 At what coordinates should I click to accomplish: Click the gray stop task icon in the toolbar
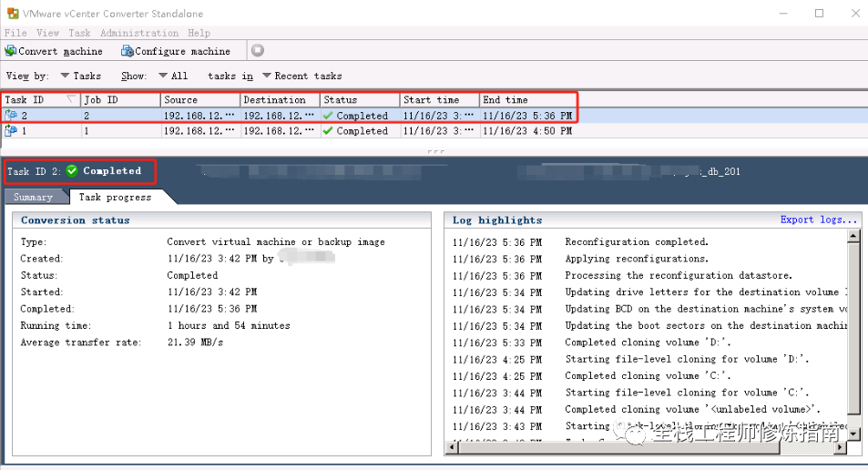point(258,50)
